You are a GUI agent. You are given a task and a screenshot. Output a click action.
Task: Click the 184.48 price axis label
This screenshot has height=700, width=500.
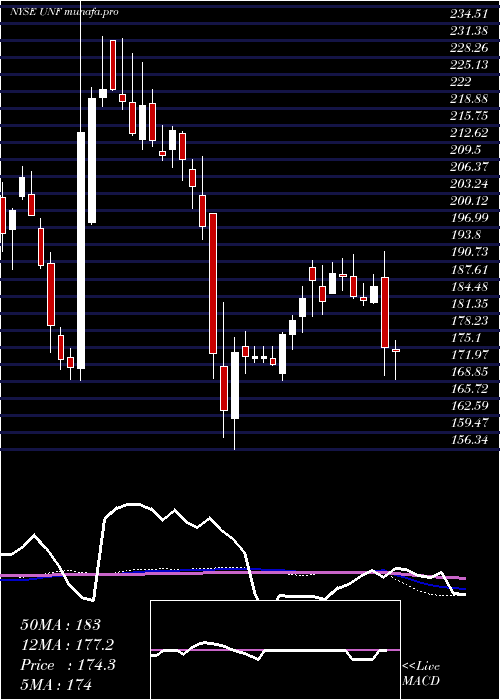coord(468,286)
